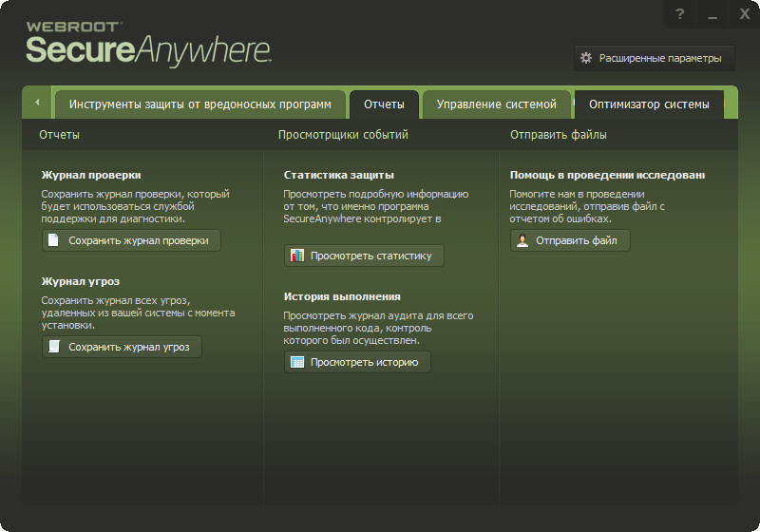Image resolution: width=760 pixels, height=532 pixels.
Task: Click the Webroot SecureAnywhere logo
Action: coord(148,44)
